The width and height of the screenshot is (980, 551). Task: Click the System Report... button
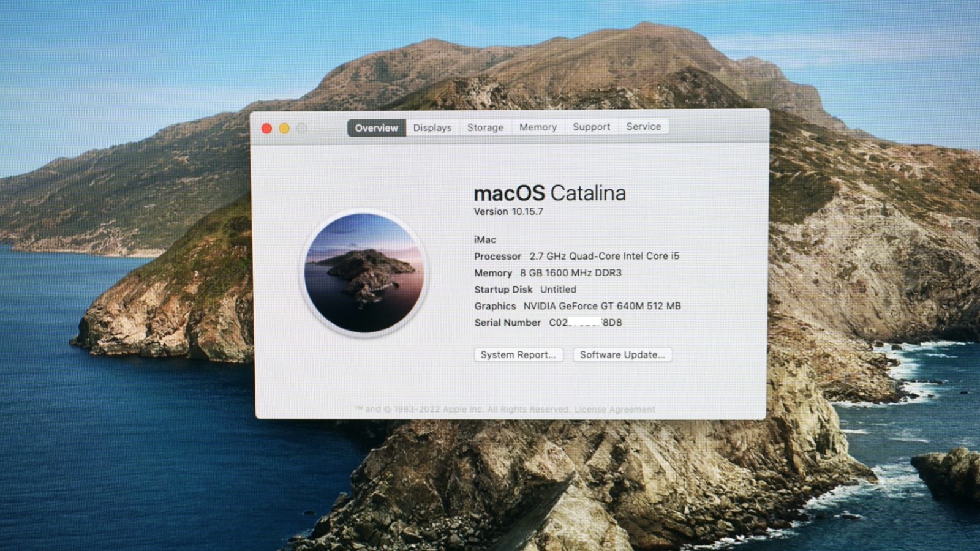tap(518, 355)
